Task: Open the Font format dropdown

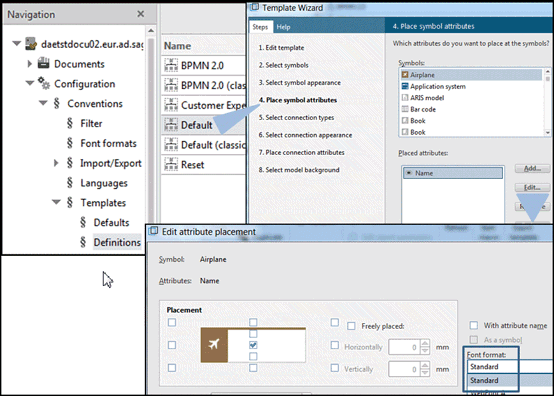Action: point(510,367)
